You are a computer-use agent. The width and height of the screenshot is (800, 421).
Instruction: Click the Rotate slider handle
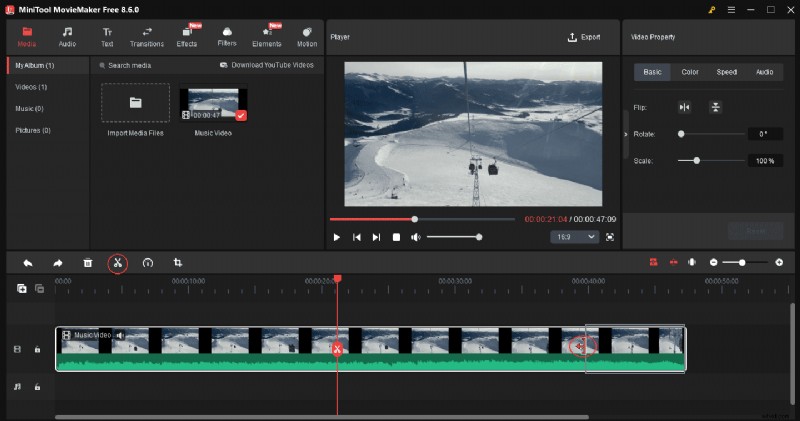coord(681,134)
